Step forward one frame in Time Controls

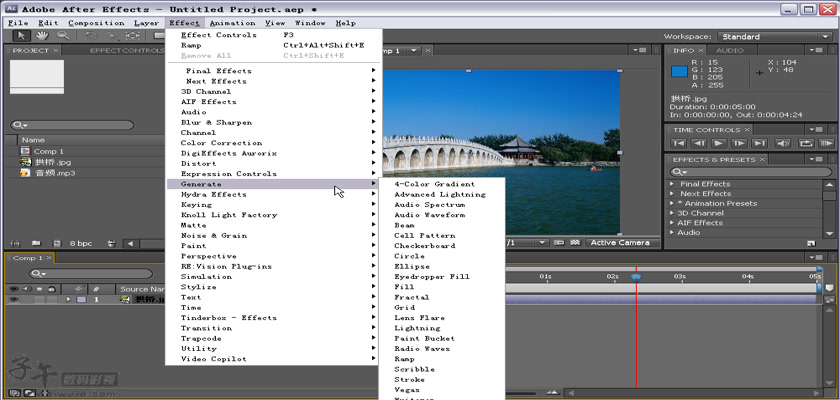tap(739, 143)
